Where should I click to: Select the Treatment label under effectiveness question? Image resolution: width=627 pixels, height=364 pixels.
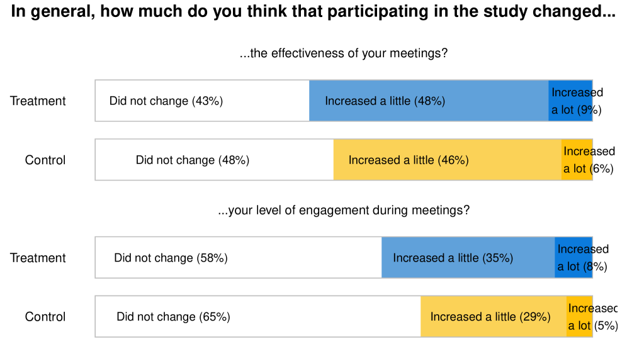click(38, 101)
